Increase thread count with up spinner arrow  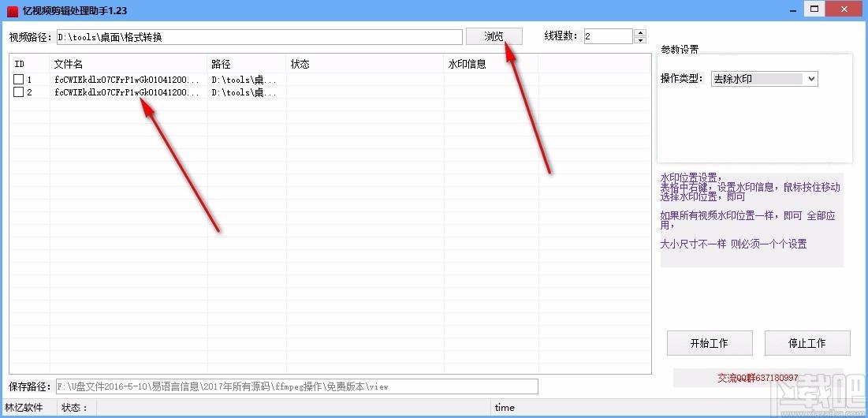tap(640, 32)
